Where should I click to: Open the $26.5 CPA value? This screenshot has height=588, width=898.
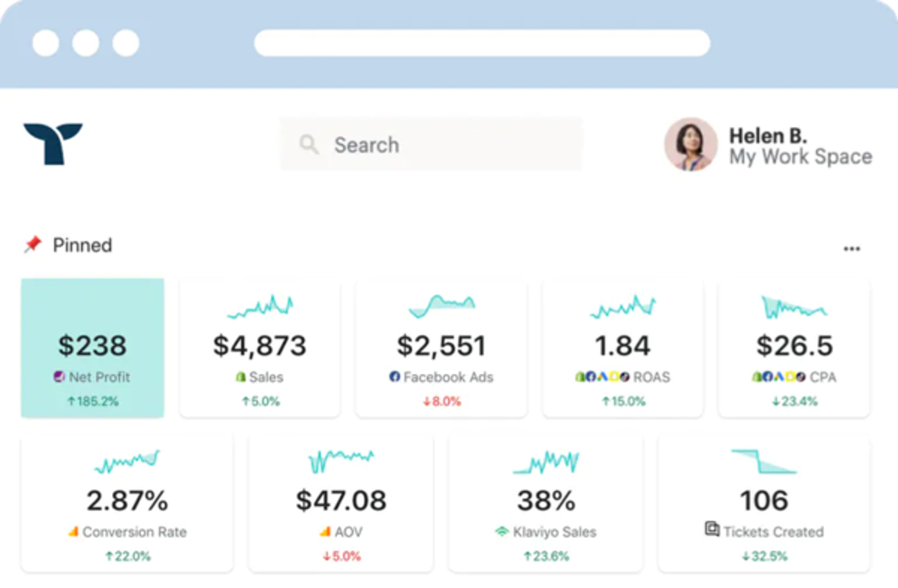pos(794,346)
